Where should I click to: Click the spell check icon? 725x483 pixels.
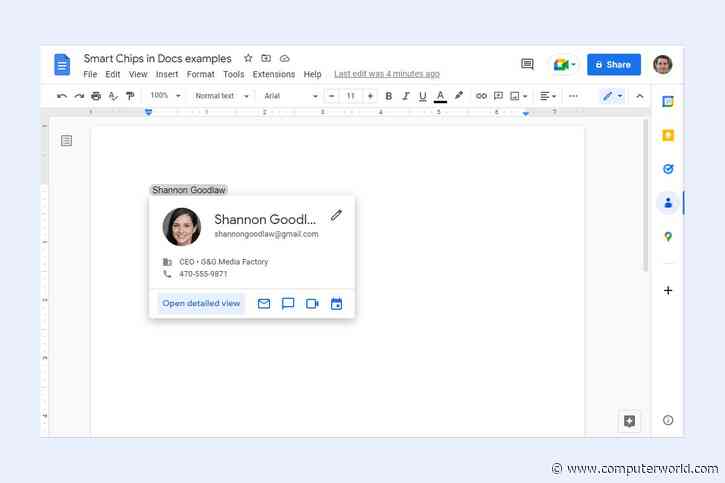[x=113, y=96]
